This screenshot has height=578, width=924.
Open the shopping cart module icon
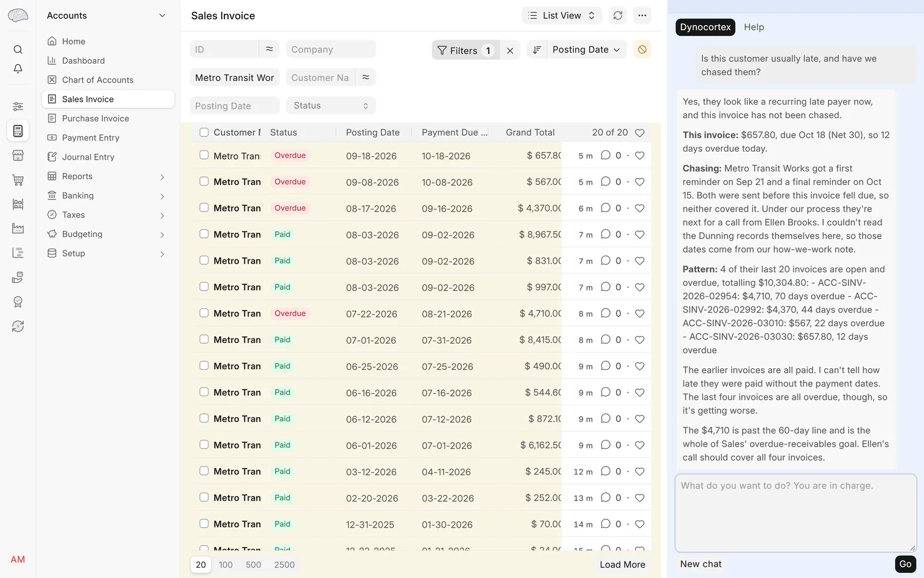tap(18, 180)
